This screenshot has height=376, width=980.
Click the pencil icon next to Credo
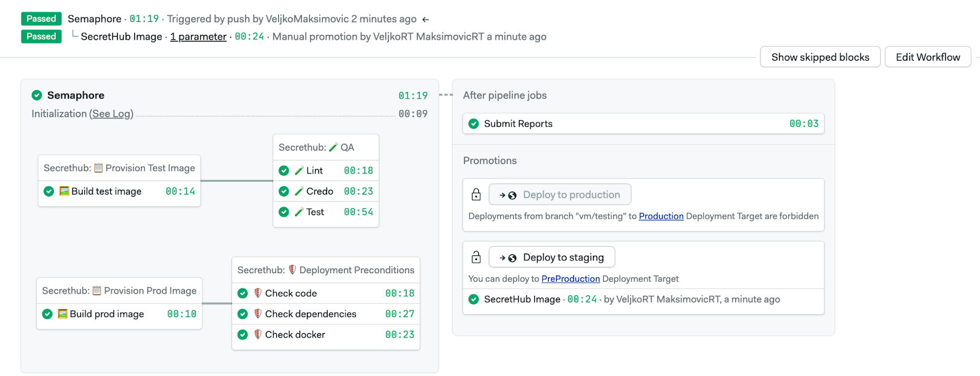(299, 191)
